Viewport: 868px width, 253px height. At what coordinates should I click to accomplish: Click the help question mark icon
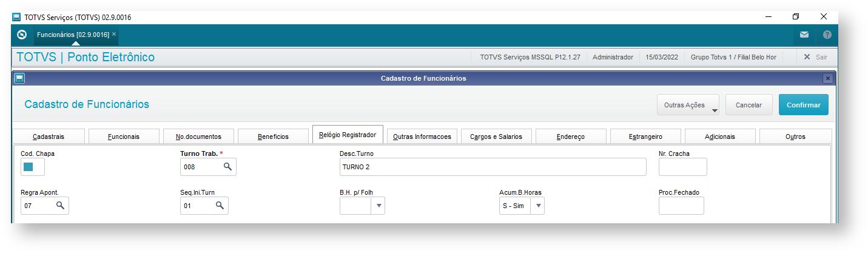[x=827, y=35]
